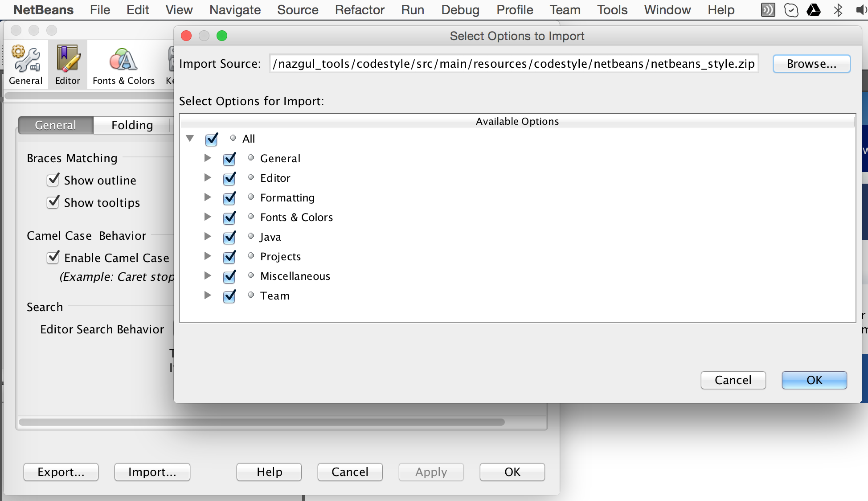Click OK in Options window

[x=512, y=472]
